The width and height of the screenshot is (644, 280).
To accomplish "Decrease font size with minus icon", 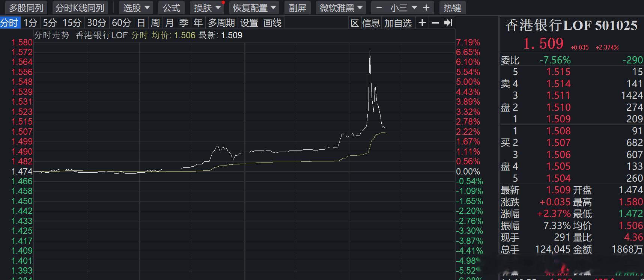I will [379, 8].
